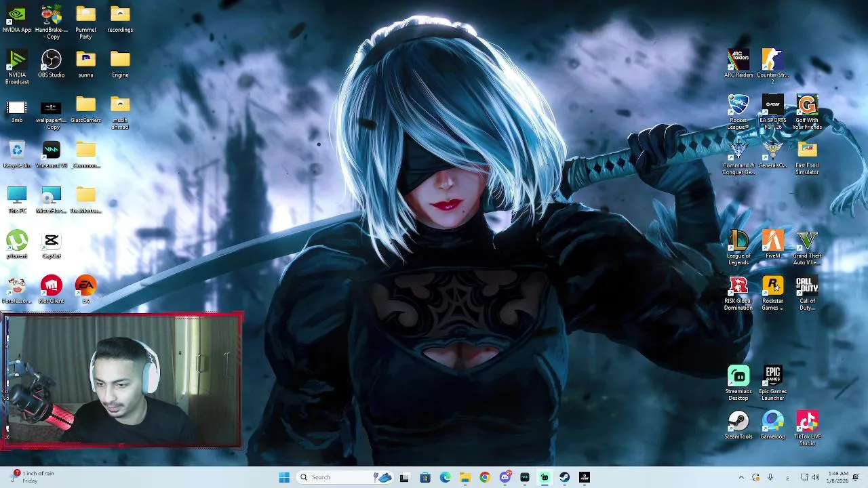The image size is (868, 488).
Task: Open Microsoft Store from the taskbar
Action: 425,477
